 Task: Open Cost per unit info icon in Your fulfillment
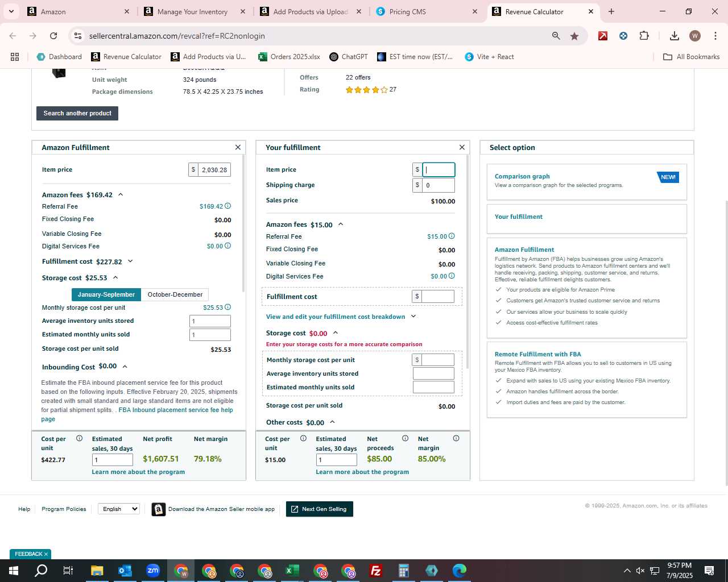pyautogui.click(x=303, y=438)
